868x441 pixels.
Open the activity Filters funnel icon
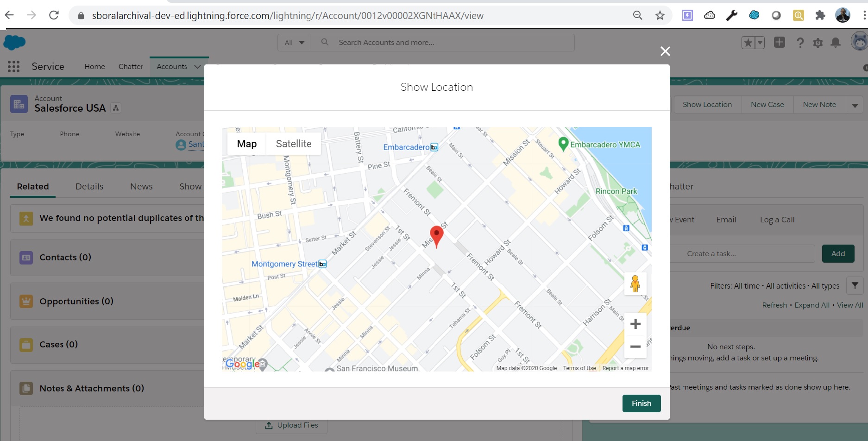[855, 285]
